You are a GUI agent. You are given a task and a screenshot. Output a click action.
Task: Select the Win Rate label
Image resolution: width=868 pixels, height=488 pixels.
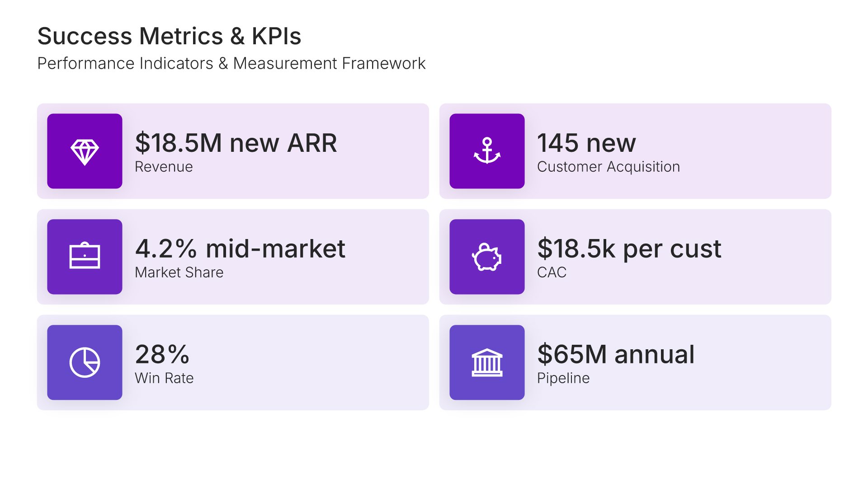click(164, 378)
